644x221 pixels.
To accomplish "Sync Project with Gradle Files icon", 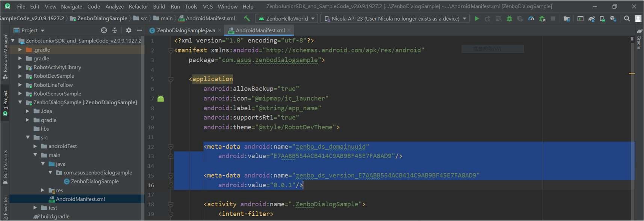I will (x=591, y=18).
